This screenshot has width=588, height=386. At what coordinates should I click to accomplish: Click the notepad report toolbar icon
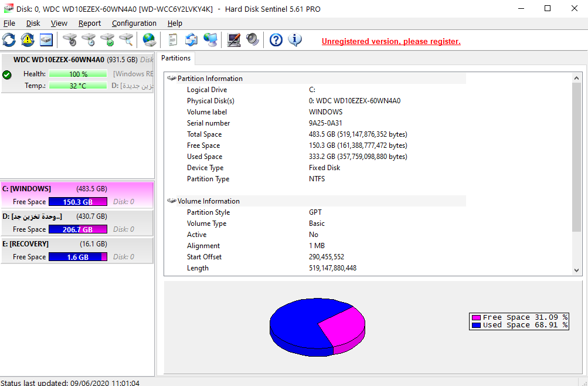(x=172, y=40)
